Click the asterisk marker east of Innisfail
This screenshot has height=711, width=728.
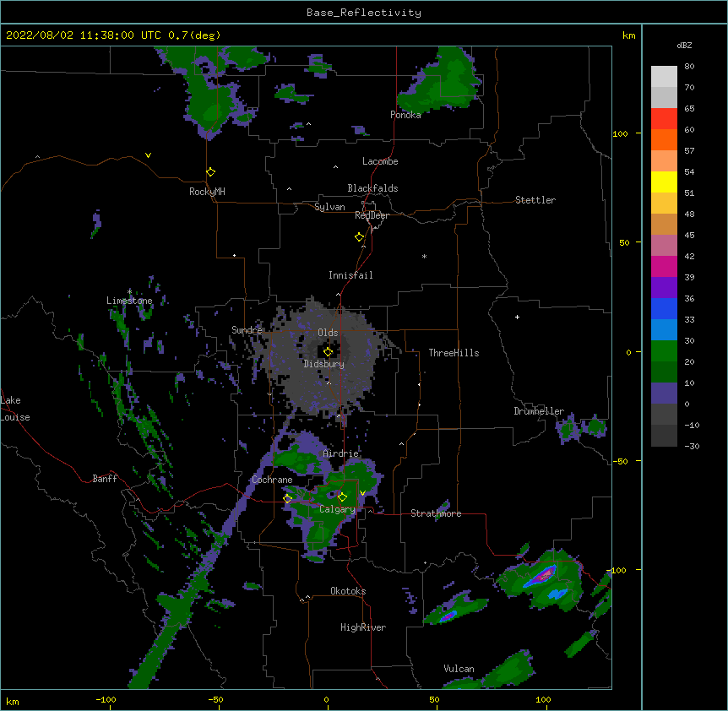point(424,256)
